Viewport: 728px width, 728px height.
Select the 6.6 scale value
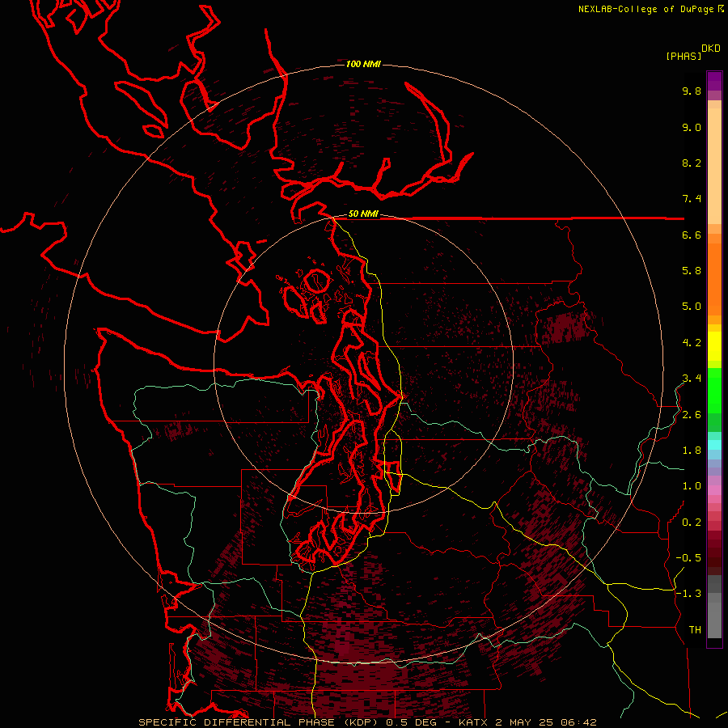coord(692,235)
